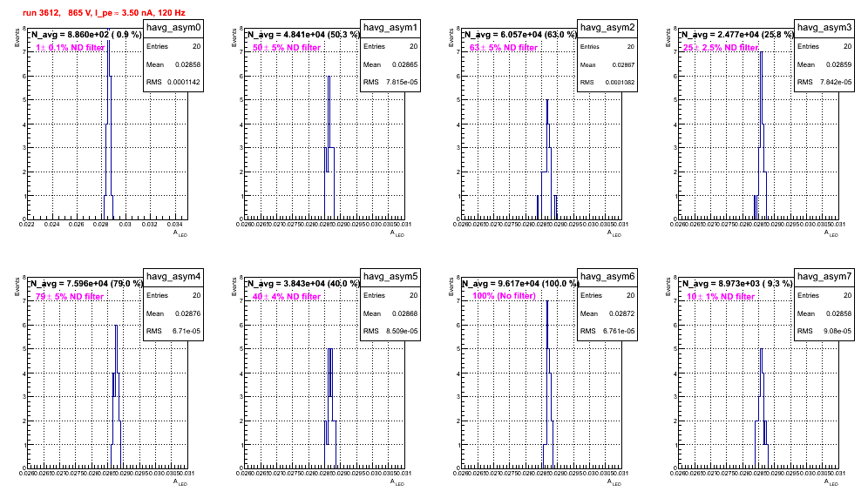Screen dimensions: 868x498
Task: Click the N_avg = 3.843e+04 label
Action: [303, 283]
